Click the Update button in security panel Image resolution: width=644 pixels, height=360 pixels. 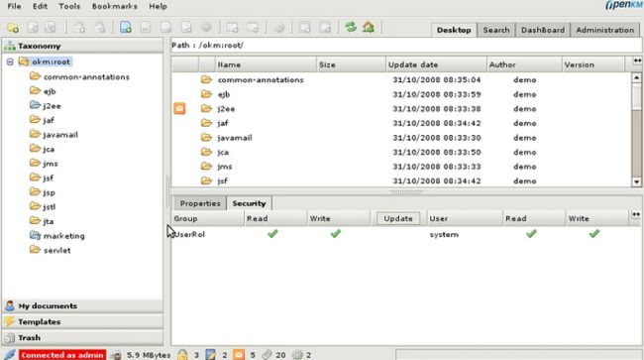(398, 218)
